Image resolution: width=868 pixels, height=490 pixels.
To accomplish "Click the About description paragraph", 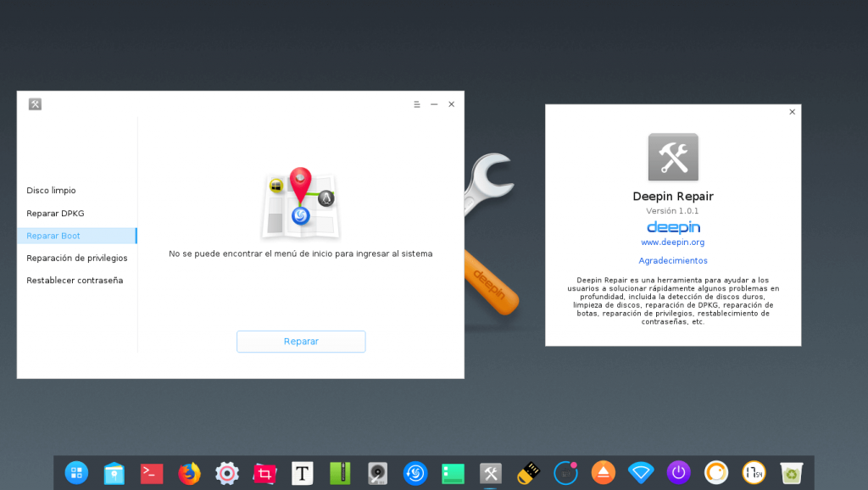I will pos(673,301).
